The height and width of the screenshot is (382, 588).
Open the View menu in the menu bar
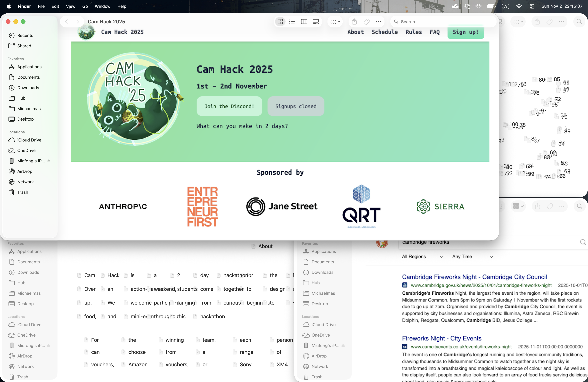[70, 6]
